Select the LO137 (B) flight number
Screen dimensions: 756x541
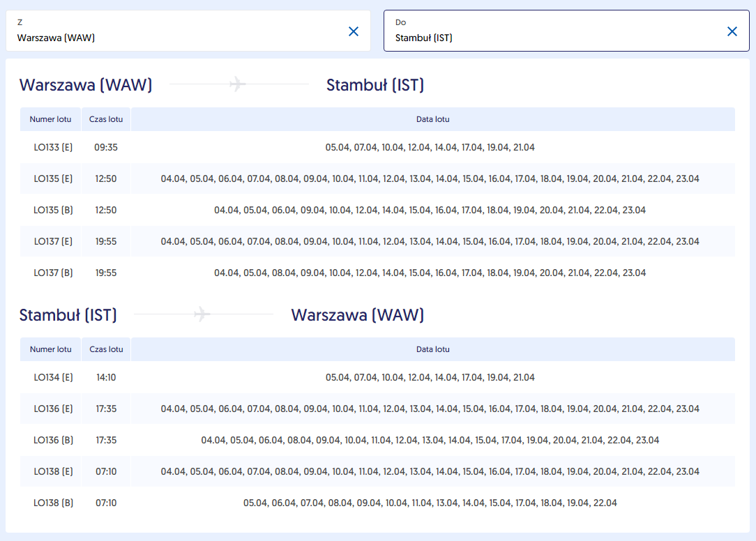53,273
